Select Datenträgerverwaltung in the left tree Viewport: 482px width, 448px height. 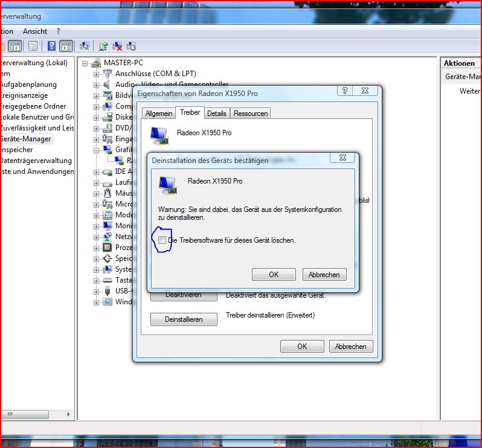pyautogui.click(x=36, y=161)
